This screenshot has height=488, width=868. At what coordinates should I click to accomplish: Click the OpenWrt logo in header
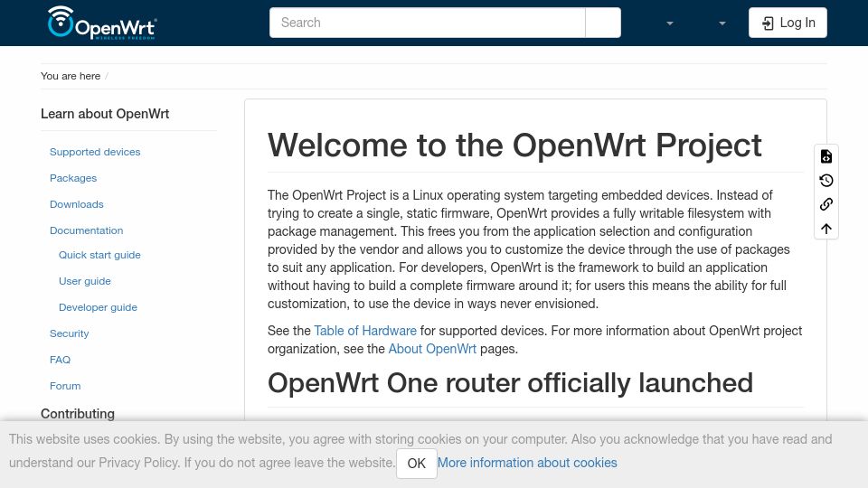[x=102, y=23]
